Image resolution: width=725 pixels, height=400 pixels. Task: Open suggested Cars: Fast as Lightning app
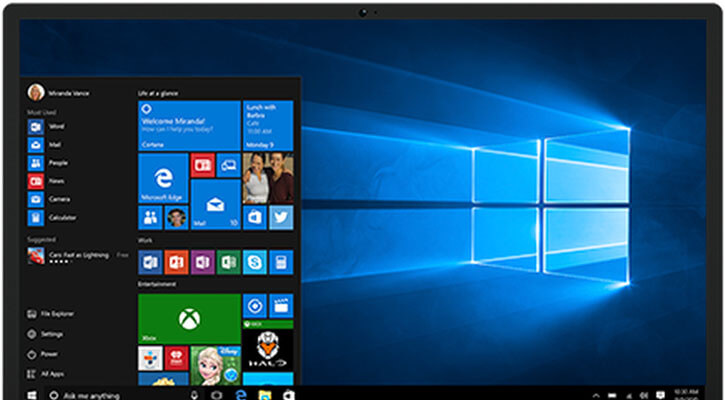[x=78, y=256]
